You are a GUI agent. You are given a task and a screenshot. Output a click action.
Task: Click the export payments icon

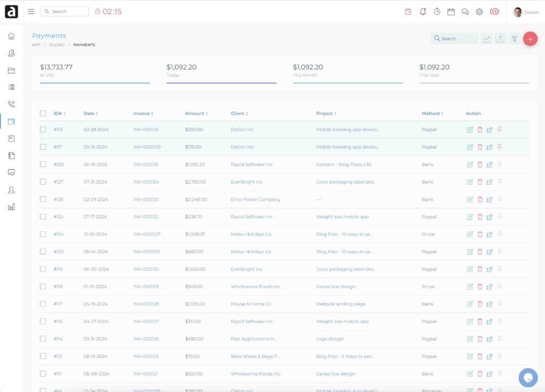click(500, 39)
